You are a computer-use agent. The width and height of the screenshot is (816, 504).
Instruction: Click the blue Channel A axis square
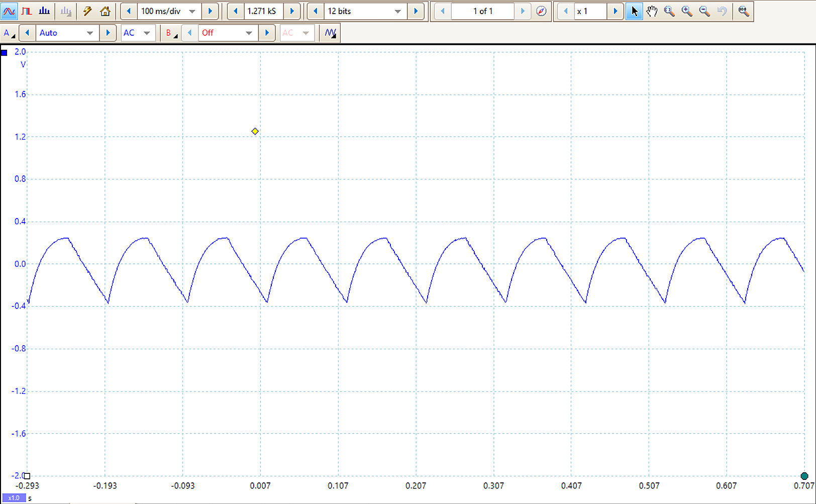pyautogui.click(x=4, y=52)
